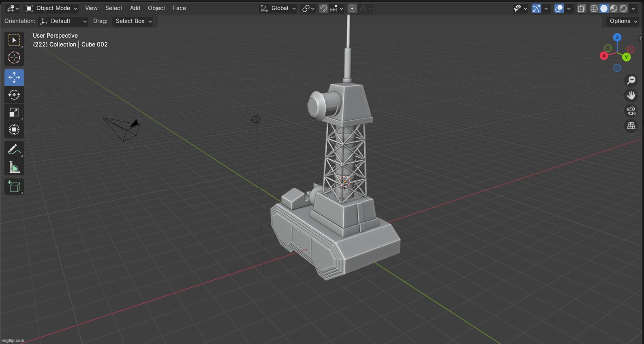
Task: Toggle X-Ray mode
Action: (x=581, y=8)
